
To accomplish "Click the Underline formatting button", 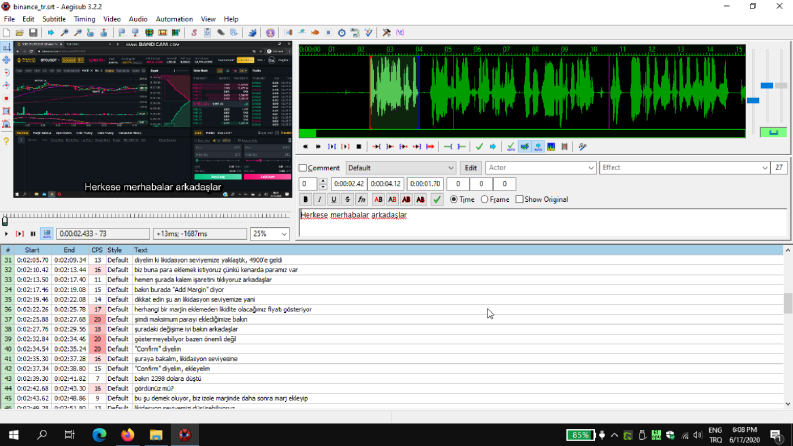I will [333, 200].
